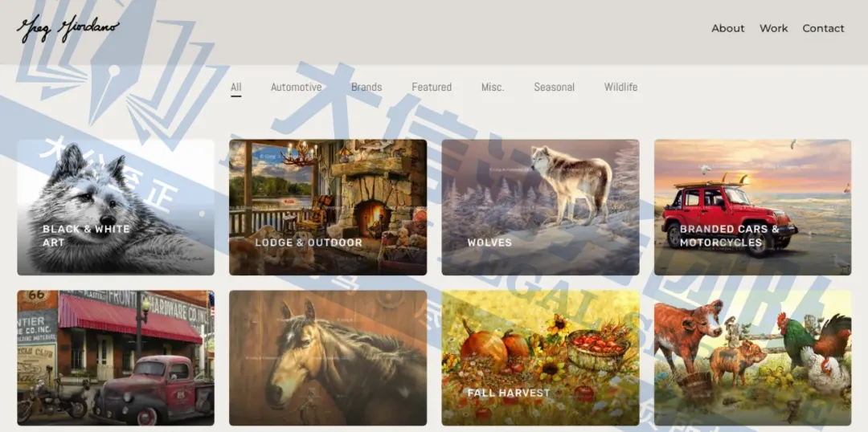
Task: Open the Lodge & Outdoor gallery
Action: [328, 207]
